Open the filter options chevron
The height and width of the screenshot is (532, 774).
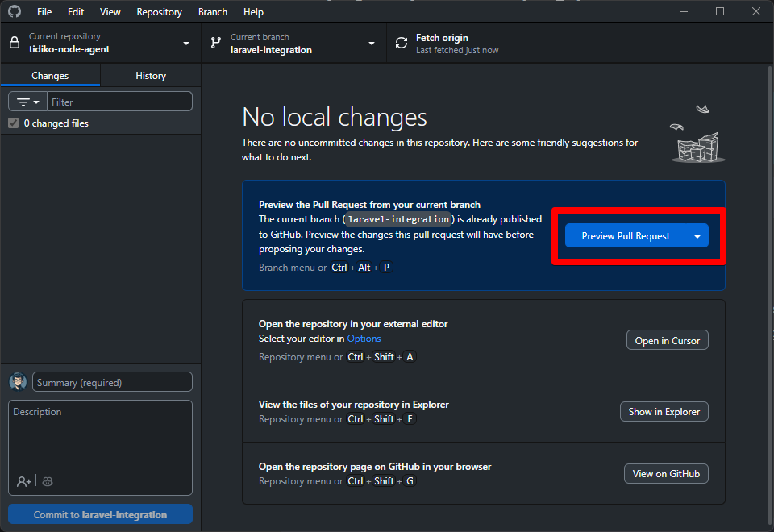pyautogui.click(x=35, y=101)
